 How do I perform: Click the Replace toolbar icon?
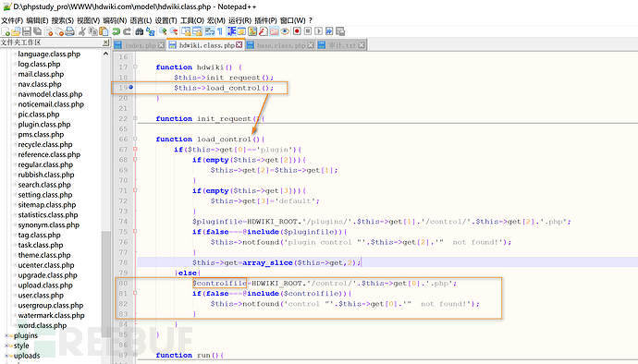(x=150, y=31)
